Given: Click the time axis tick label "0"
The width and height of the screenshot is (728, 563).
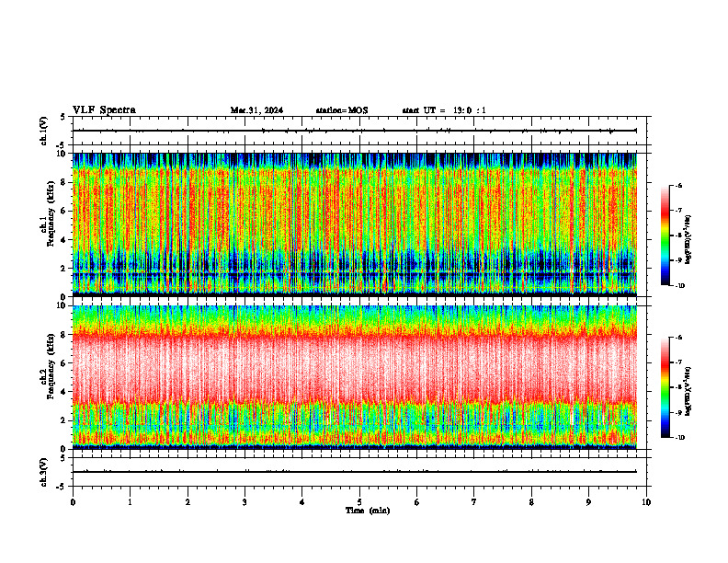Looking at the screenshot, I should tap(73, 502).
